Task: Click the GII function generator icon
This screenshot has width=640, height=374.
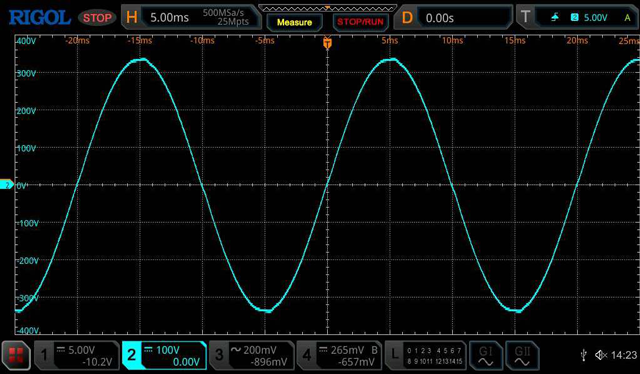Action: point(522,355)
